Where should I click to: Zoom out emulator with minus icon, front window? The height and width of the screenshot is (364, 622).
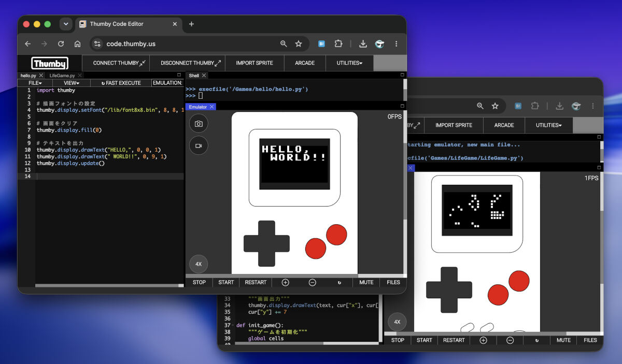click(312, 282)
